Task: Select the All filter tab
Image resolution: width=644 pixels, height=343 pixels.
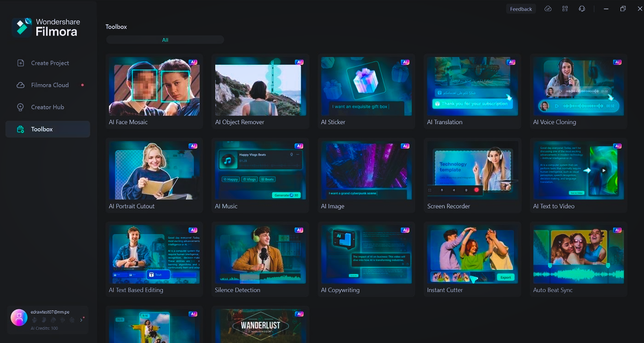Action: (x=165, y=40)
